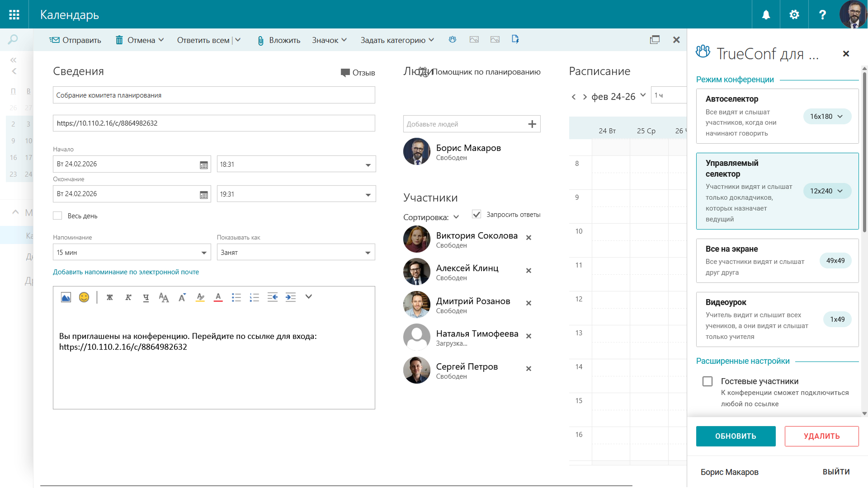This screenshot has width=868, height=488.
Task: Apply bulleted list formatting
Action: [x=236, y=297]
